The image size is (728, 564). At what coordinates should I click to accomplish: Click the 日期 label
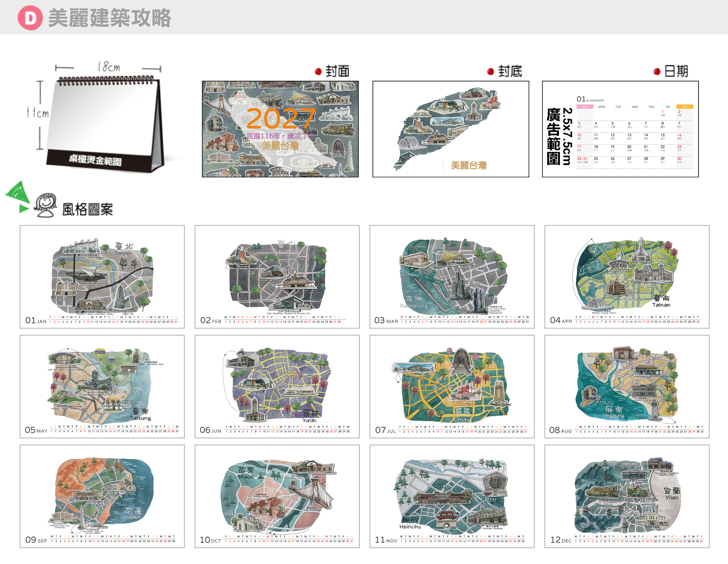coord(676,71)
